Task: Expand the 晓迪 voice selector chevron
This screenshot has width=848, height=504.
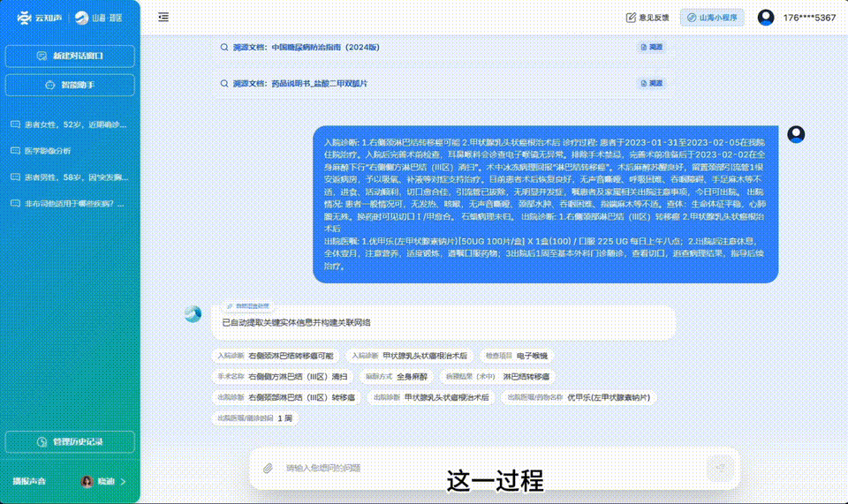Action: pos(123,482)
